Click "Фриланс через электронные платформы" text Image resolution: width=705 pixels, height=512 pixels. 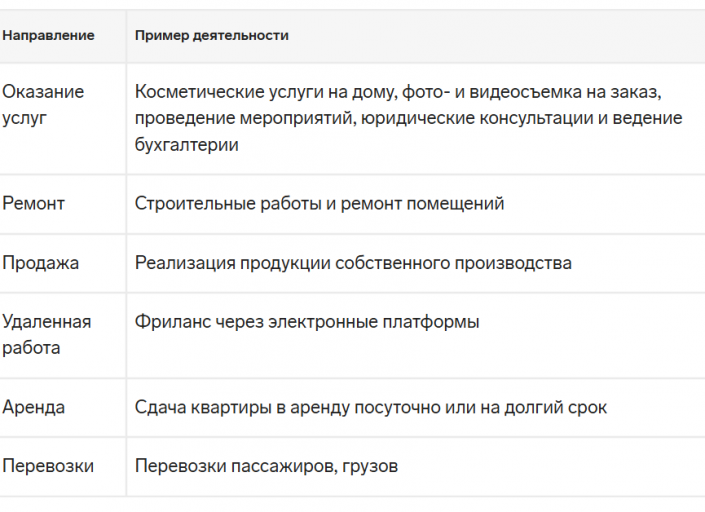306,322
